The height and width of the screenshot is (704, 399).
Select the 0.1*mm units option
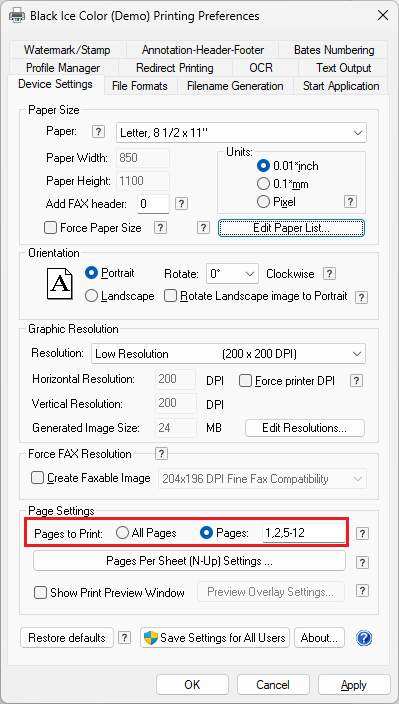click(263, 184)
